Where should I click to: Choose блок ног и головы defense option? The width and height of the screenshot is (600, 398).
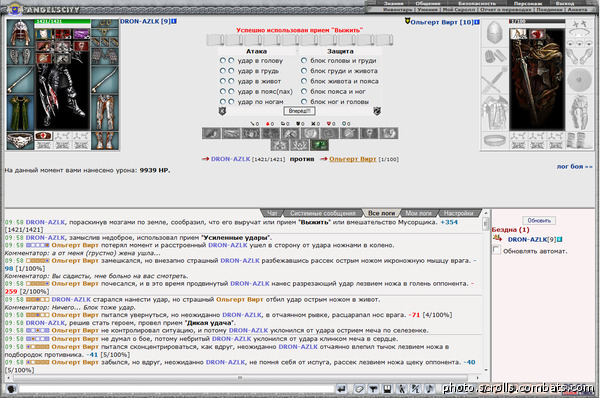(x=304, y=102)
